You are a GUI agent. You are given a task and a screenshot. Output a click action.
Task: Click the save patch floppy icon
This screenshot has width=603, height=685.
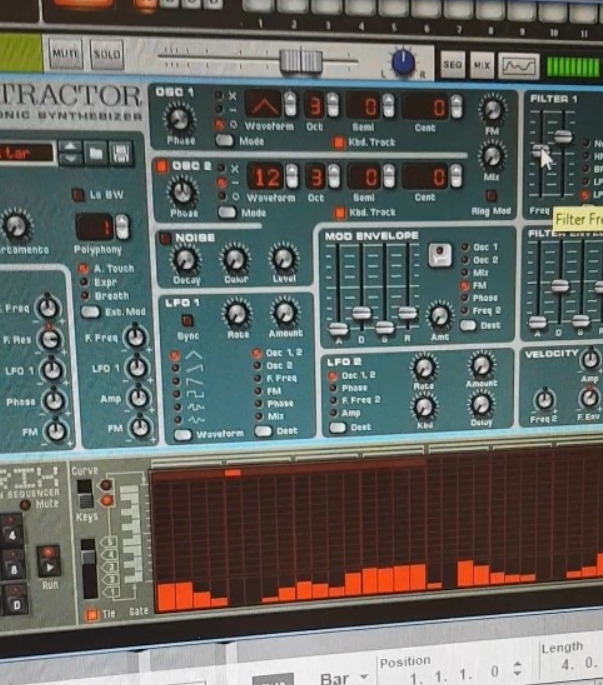(x=121, y=153)
